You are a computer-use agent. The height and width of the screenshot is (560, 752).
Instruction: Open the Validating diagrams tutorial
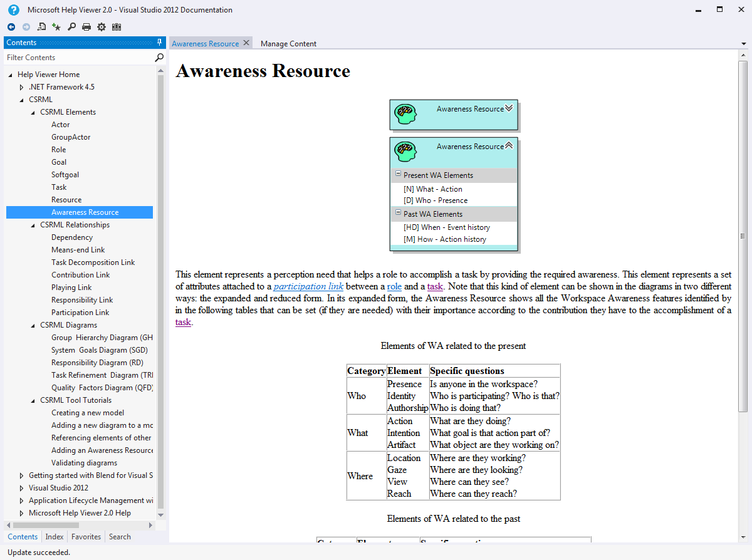[85, 463]
